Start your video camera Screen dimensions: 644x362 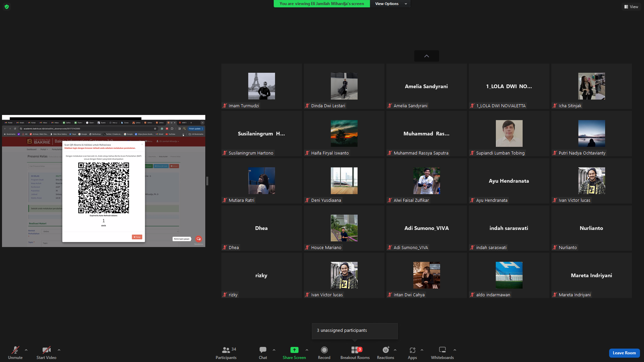pos(46,353)
